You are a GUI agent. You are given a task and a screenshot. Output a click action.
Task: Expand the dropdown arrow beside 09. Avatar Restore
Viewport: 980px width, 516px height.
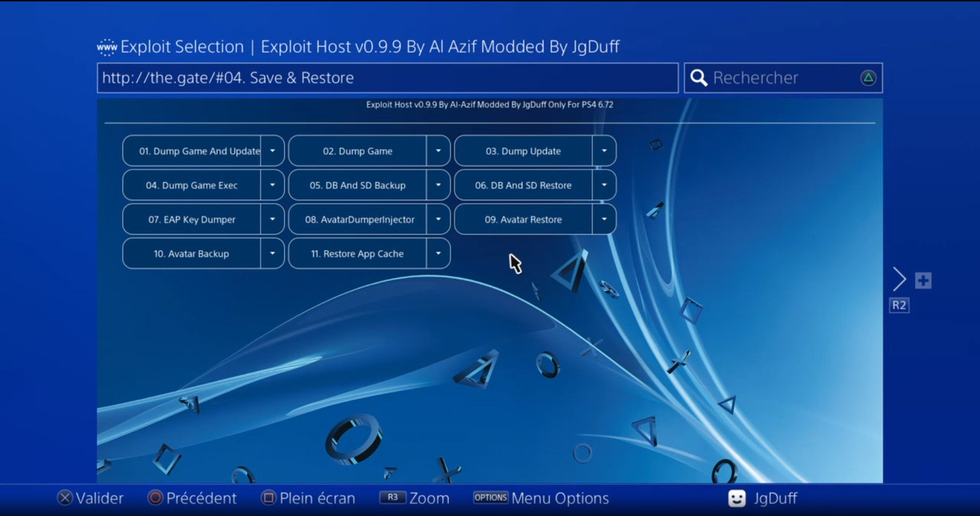click(604, 219)
